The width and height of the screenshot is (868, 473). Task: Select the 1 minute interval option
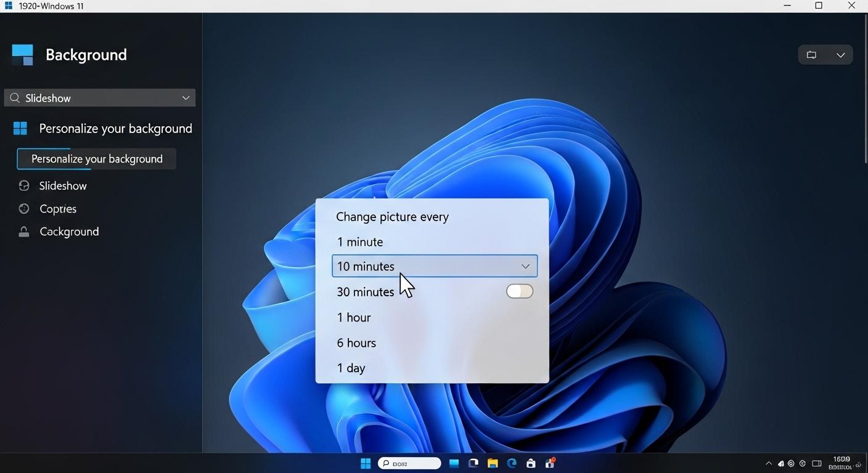359,241
